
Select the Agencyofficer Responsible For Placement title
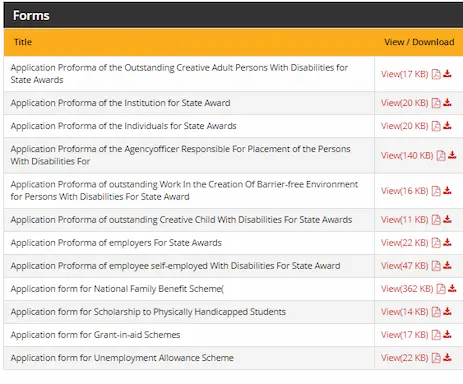pos(180,155)
